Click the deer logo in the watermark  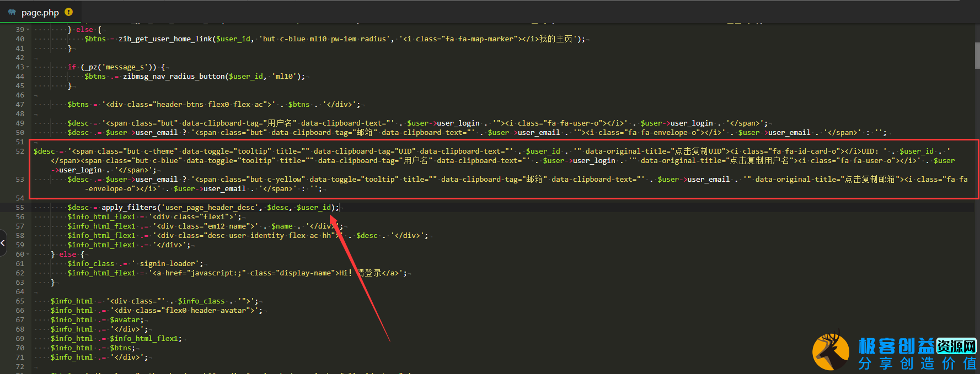point(831,351)
